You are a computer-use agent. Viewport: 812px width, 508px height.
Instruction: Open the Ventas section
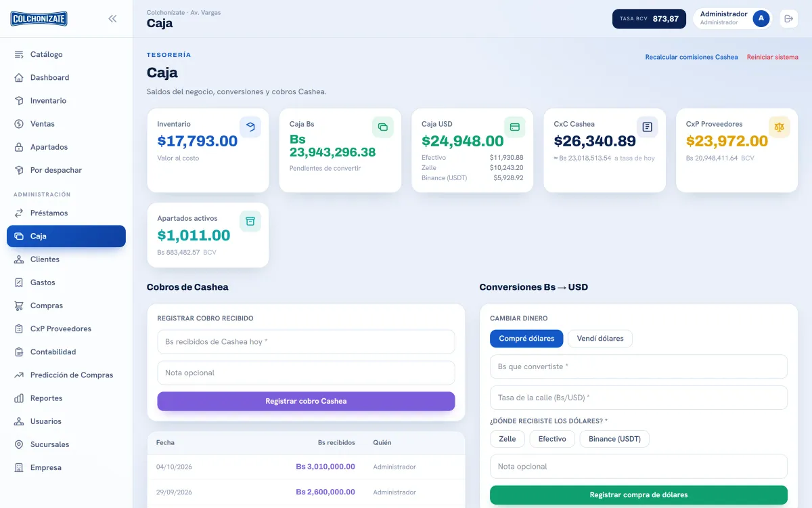66,124
